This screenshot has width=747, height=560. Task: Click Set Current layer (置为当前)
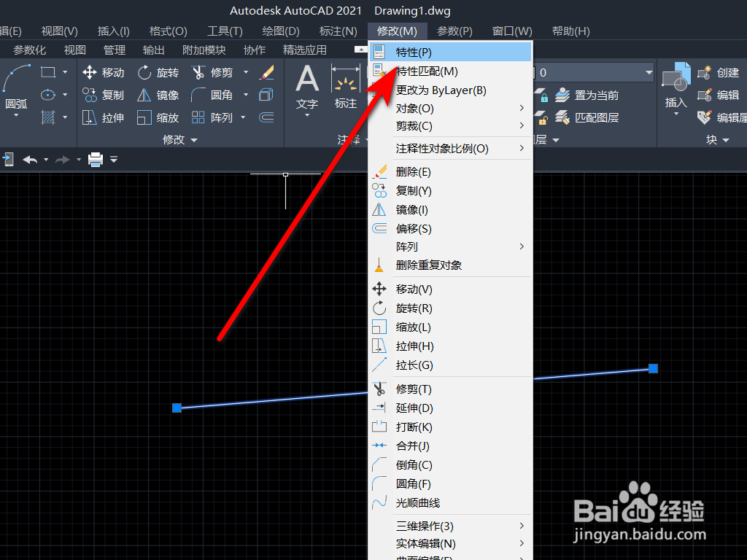pyautogui.click(x=587, y=95)
